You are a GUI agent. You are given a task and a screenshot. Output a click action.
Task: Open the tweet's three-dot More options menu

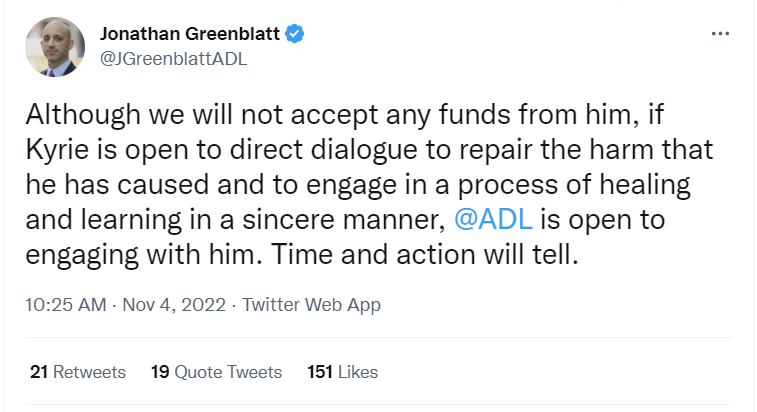click(720, 34)
